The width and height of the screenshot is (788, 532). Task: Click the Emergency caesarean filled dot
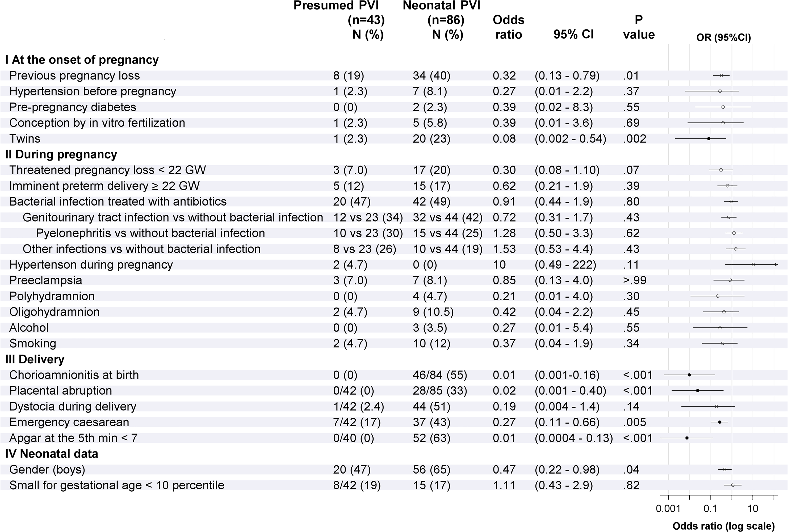(x=720, y=422)
